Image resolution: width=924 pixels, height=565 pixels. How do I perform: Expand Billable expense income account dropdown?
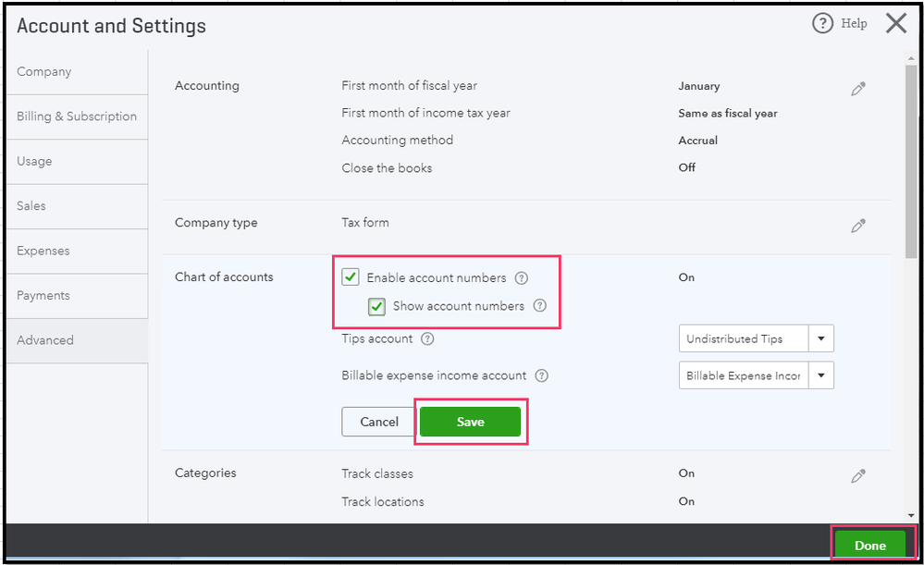tap(821, 375)
